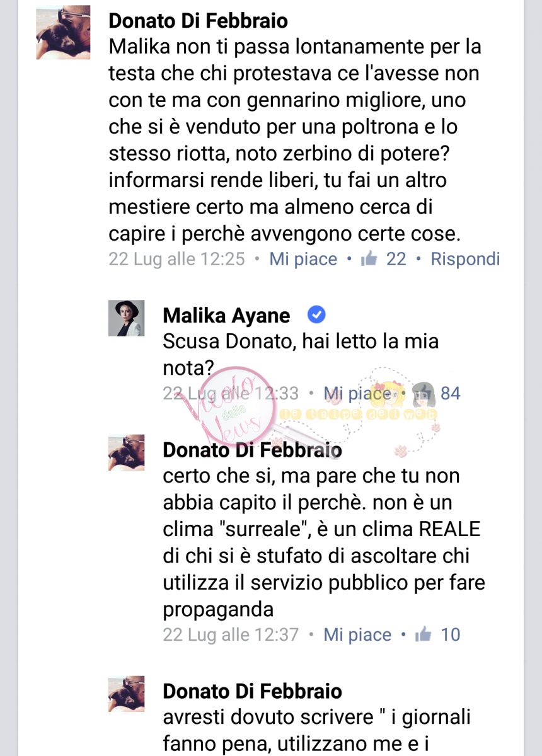Click Donato's avatar beside the 'avresti dovuto scrivere' reply

tap(127, 694)
